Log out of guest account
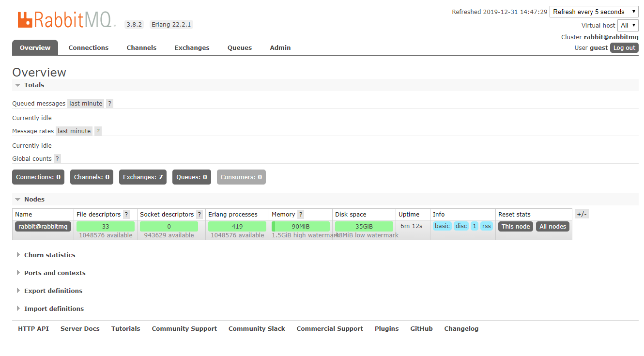This screenshot has height=356, width=644. (624, 47)
